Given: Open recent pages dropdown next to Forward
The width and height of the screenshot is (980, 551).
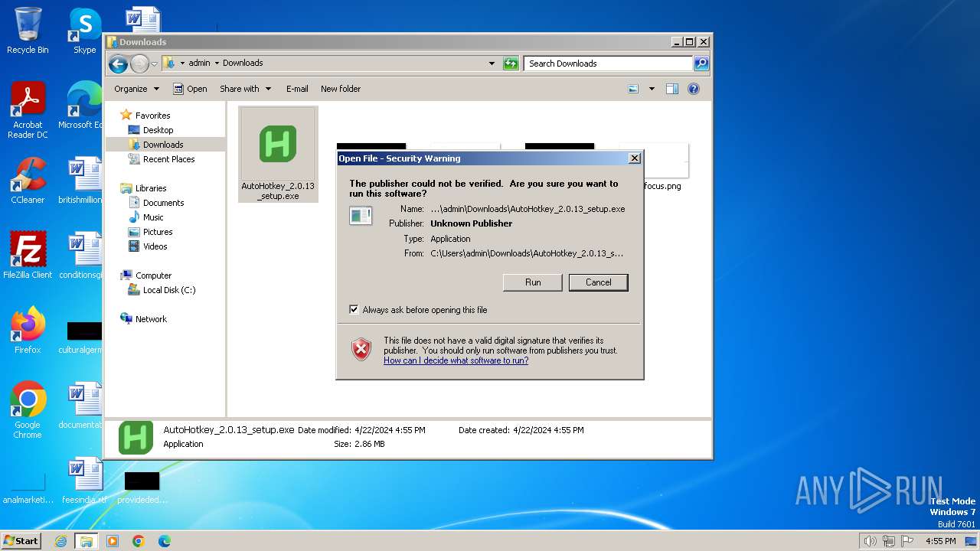Looking at the screenshot, I should click(x=154, y=64).
